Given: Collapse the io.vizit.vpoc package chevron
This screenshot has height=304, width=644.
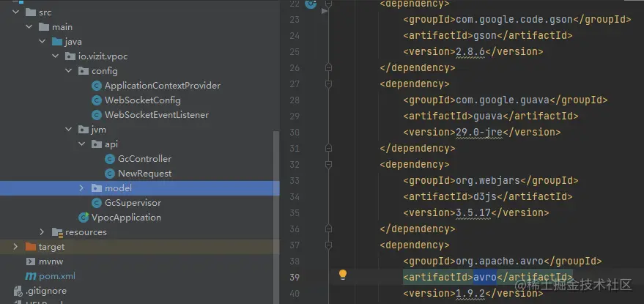Looking at the screenshot, I should 56,56.
